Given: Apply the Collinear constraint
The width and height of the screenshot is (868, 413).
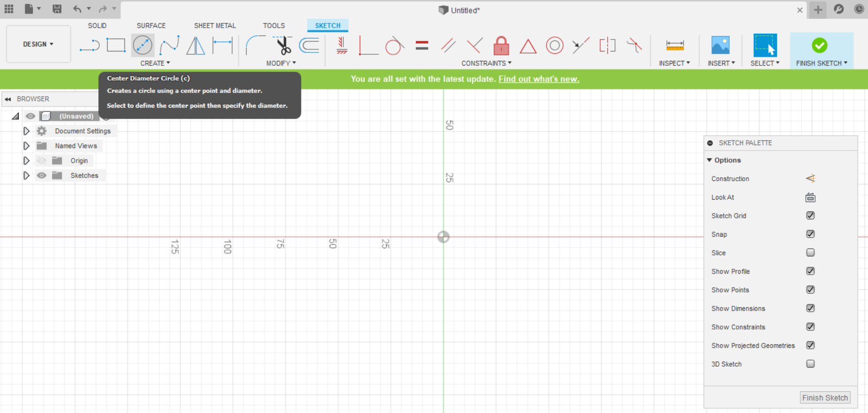Looking at the screenshot, I should [x=581, y=45].
